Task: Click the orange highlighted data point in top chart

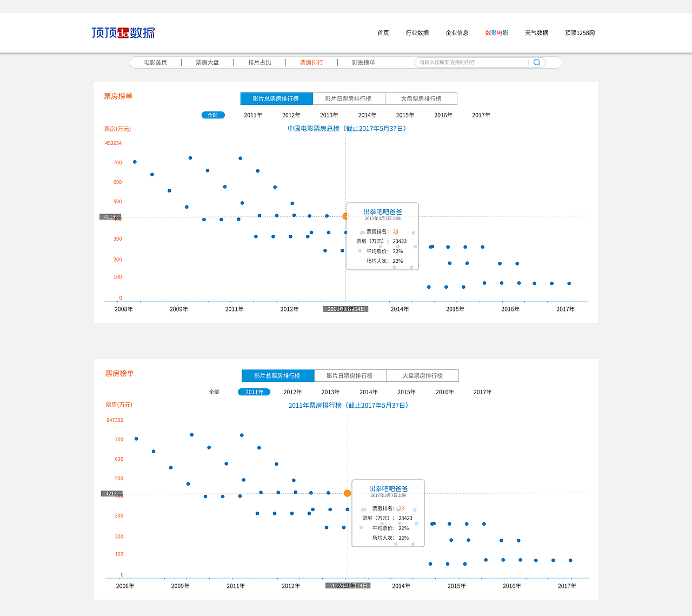Action: pos(345,216)
